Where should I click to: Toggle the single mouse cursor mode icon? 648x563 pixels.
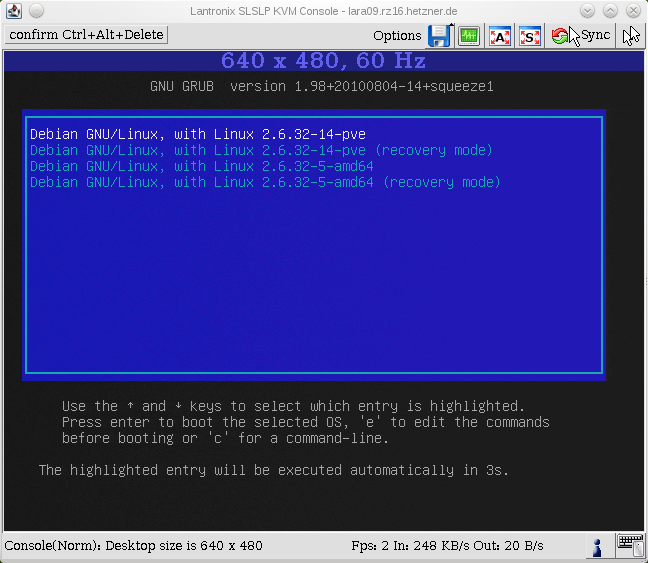coord(631,36)
